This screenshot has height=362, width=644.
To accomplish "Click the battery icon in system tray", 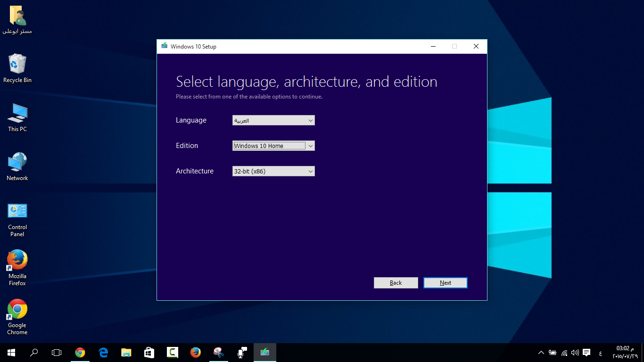I will pos(553,353).
